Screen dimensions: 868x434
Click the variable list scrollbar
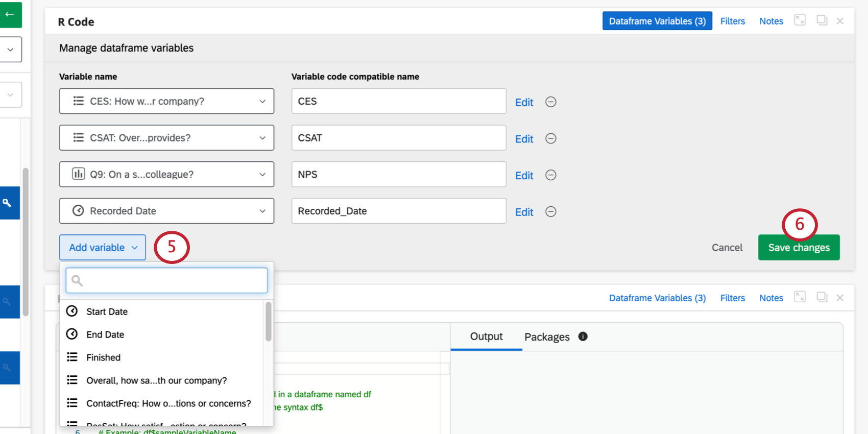[268, 322]
